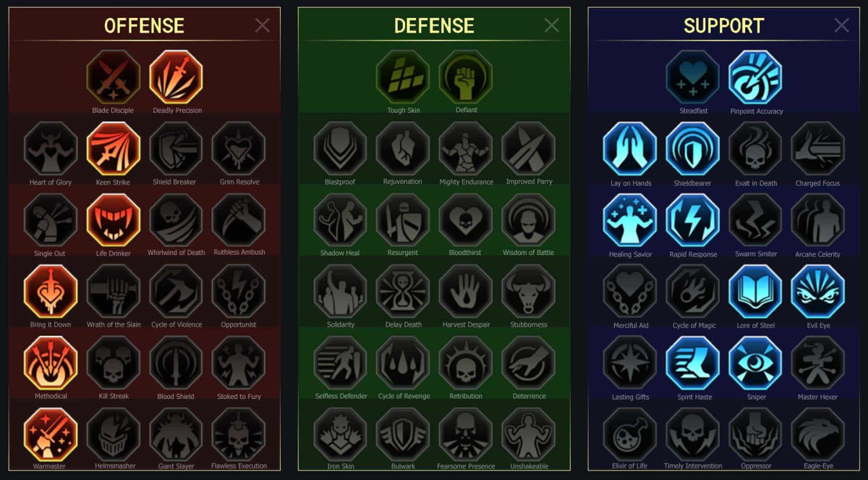Image resolution: width=868 pixels, height=480 pixels.
Task: Select the Eagle-Eye mastery icon
Action: click(818, 434)
